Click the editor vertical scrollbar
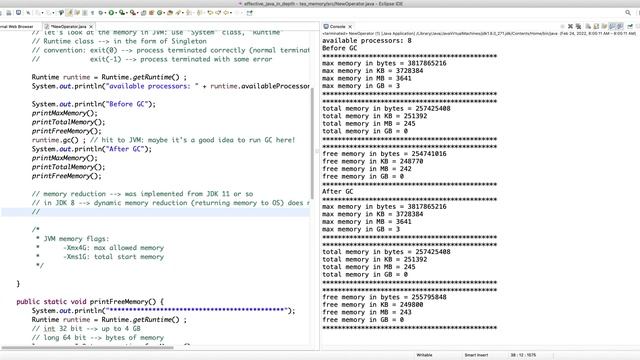This screenshot has height=360, width=640. 313,143
